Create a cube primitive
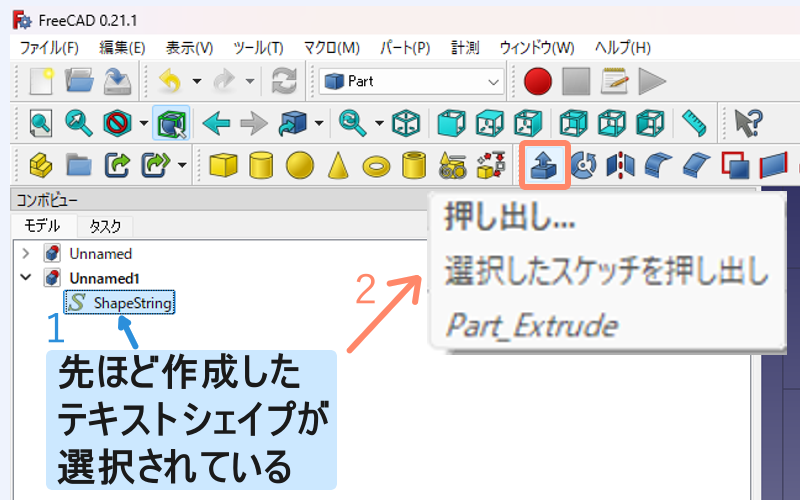Image resolution: width=800 pixels, height=500 pixels. [x=223, y=165]
